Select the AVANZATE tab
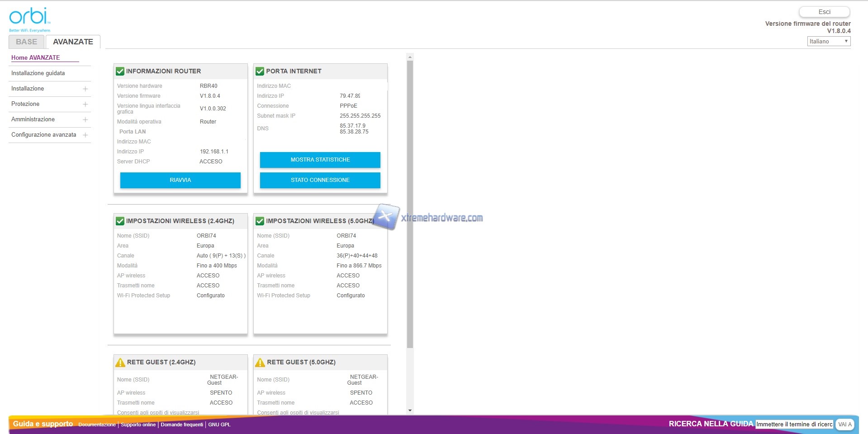Screen dimensions: 868x434 point(73,42)
